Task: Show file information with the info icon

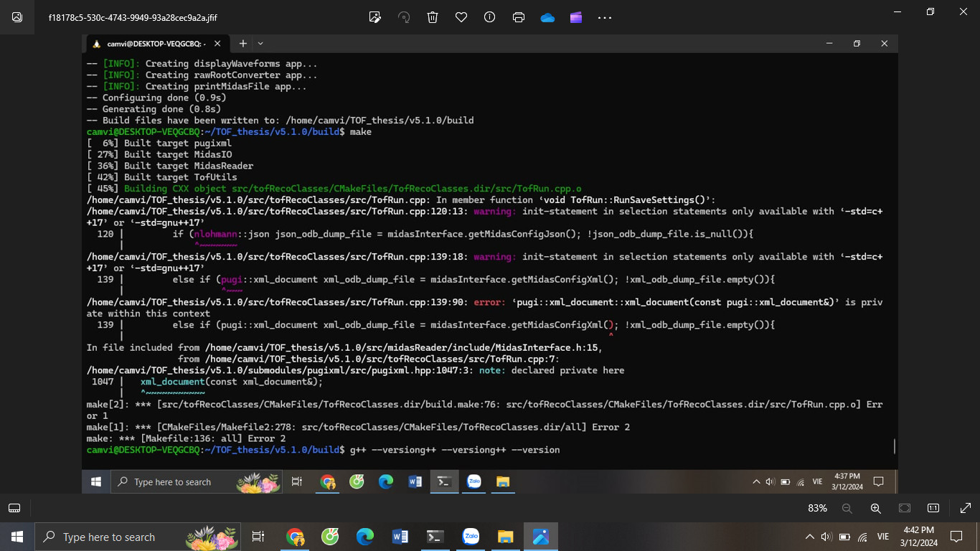Action: [x=489, y=17]
